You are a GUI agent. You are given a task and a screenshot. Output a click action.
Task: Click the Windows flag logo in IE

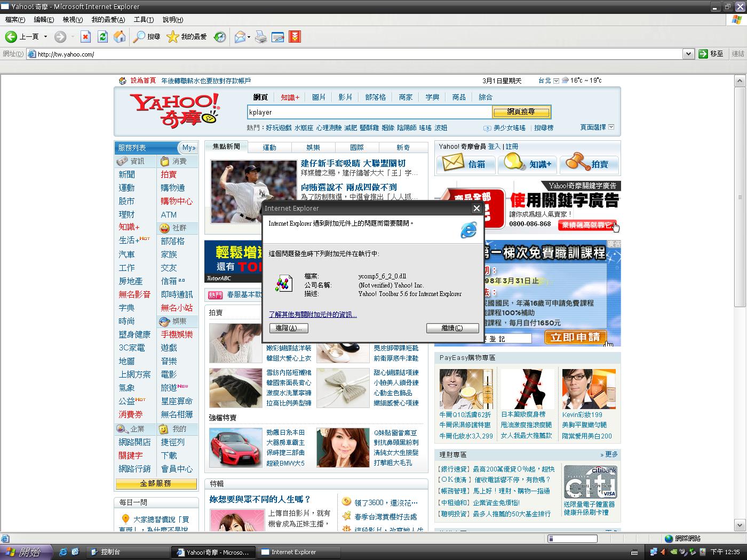737,20
